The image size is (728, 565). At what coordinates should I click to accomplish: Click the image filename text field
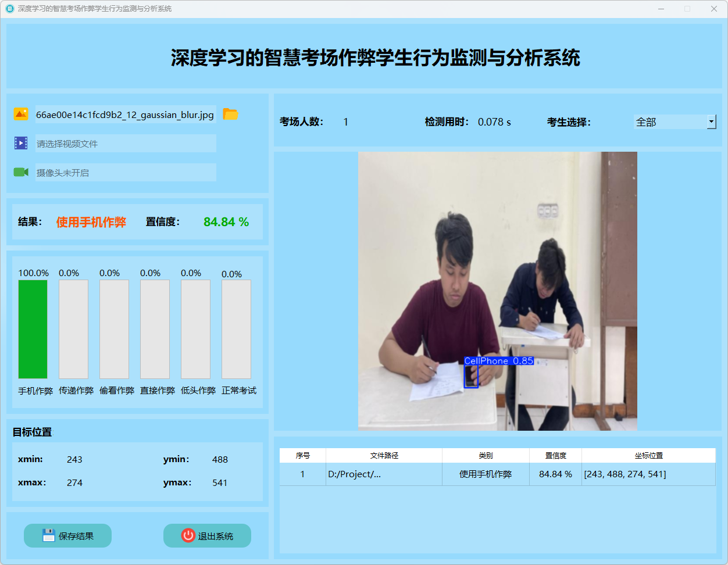(125, 115)
